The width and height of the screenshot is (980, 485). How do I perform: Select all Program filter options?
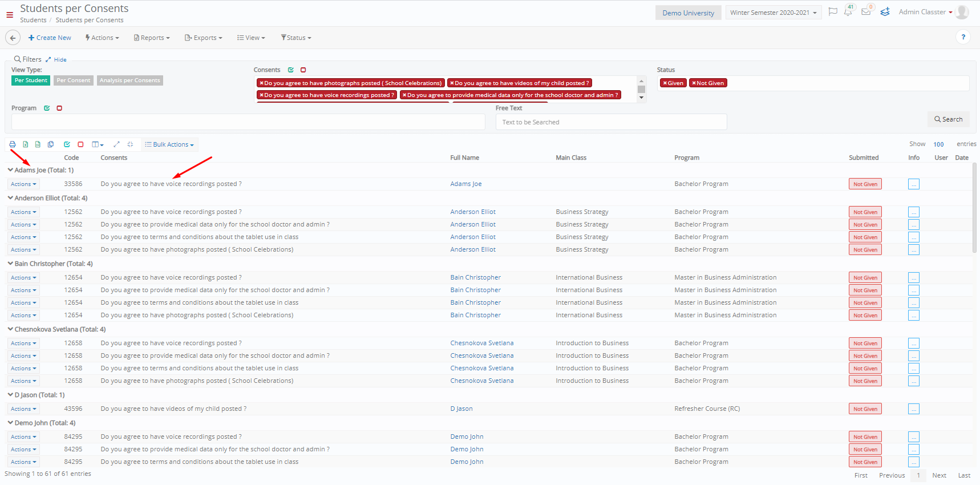point(47,108)
